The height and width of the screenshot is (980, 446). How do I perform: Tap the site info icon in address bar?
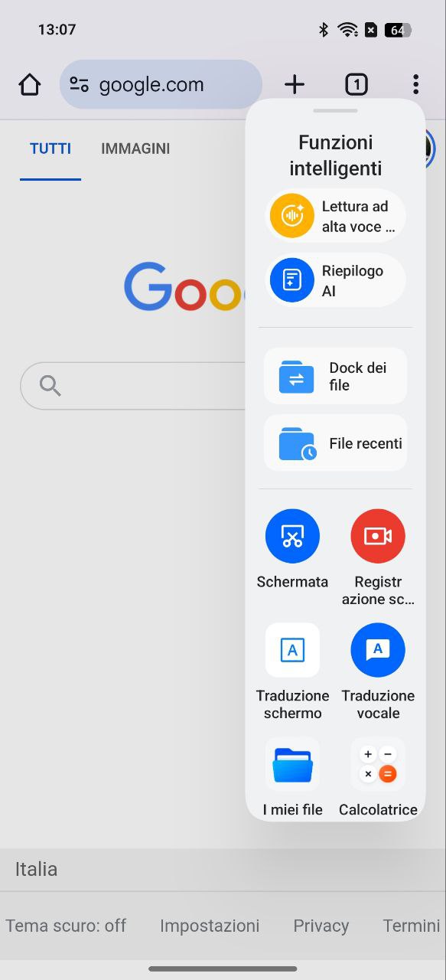click(x=79, y=84)
